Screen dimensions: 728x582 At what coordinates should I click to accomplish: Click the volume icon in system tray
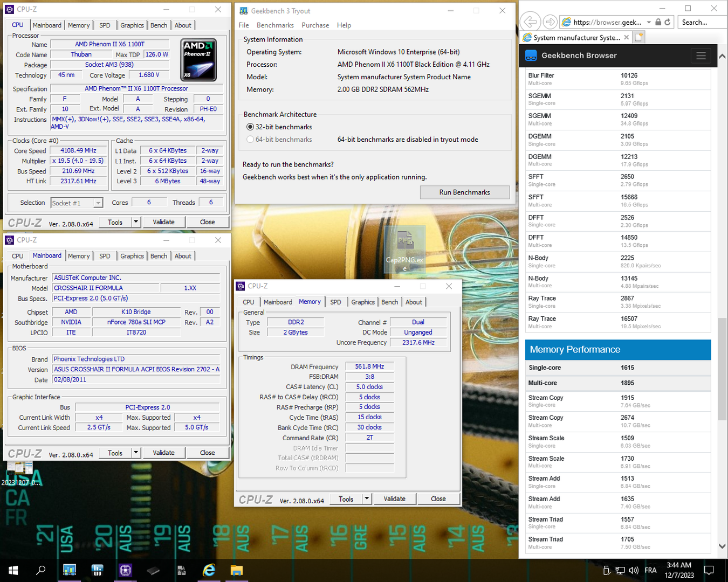tap(634, 570)
